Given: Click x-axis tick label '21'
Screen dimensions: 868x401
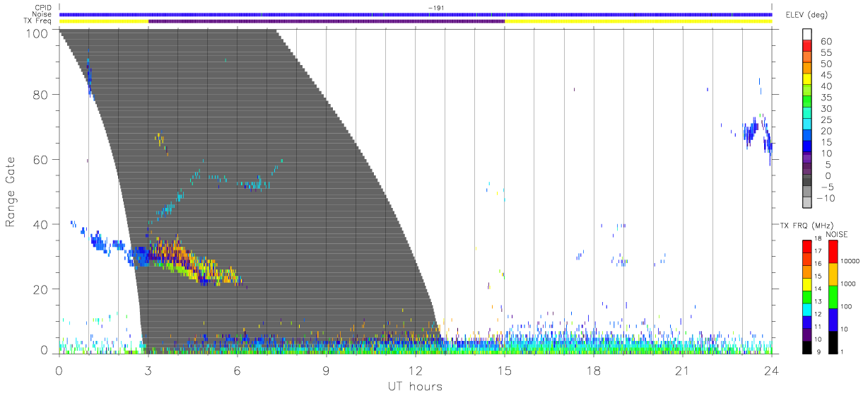Looking at the screenshot, I should coord(683,371).
